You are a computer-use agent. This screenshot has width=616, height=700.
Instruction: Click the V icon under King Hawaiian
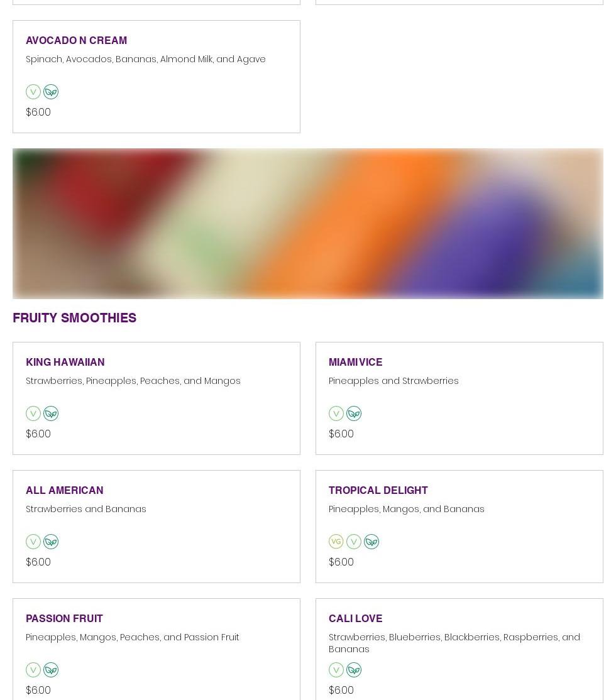(x=33, y=413)
